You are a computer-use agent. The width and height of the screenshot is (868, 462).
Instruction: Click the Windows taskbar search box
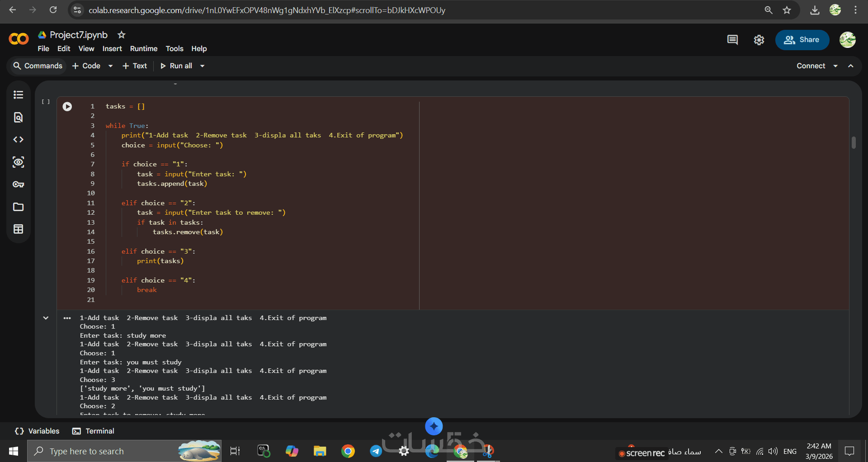125,451
